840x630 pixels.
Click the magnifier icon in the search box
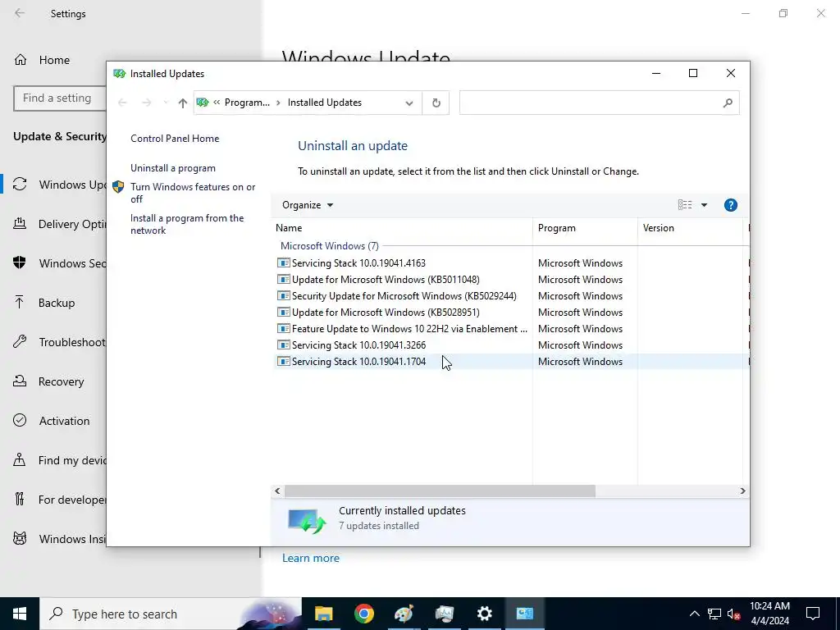[x=728, y=103]
